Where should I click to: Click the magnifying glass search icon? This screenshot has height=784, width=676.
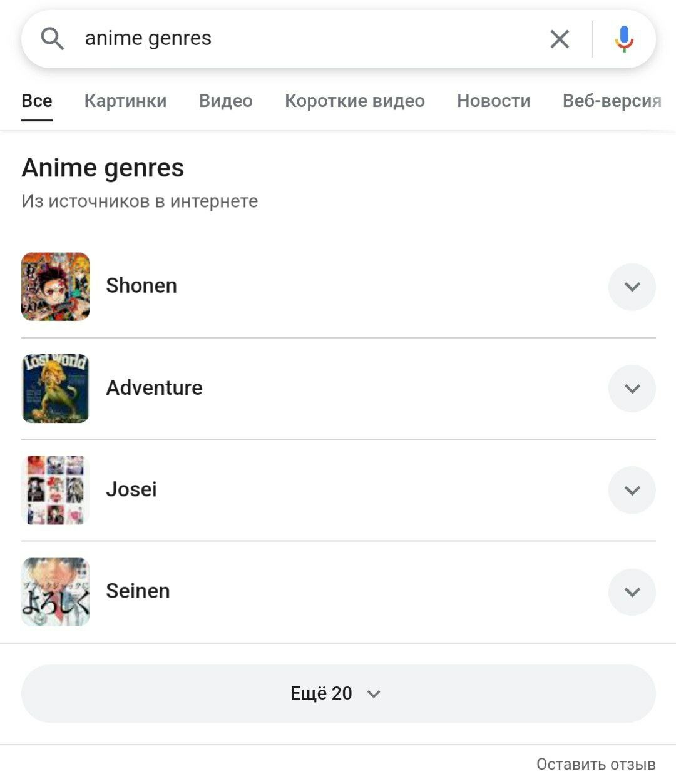point(53,39)
